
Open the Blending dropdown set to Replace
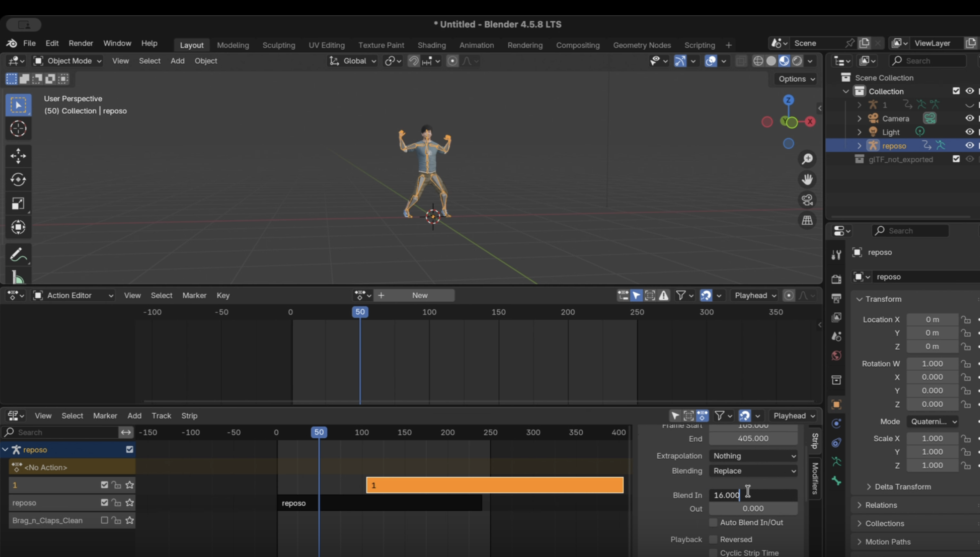point(753,471)
